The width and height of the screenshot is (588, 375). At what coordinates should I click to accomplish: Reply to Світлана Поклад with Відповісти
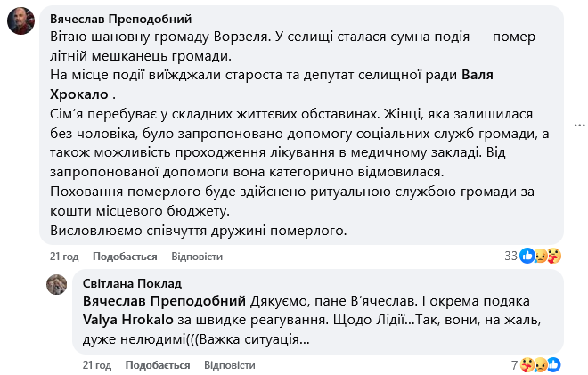[x=229, y=365]
